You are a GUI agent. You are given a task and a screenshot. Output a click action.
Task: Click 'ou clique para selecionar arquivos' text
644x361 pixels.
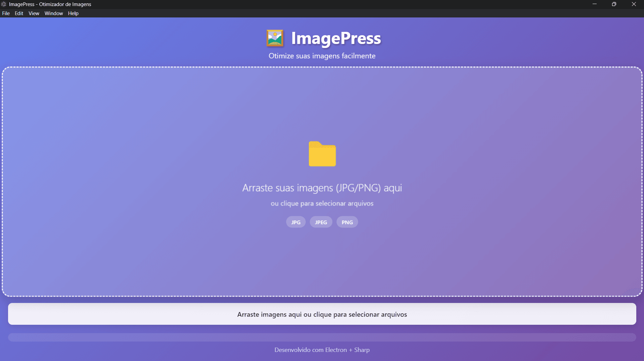(x=322, y=203)
